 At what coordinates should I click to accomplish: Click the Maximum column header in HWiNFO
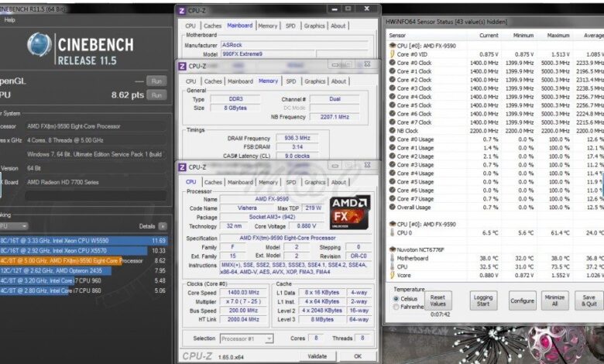558,35
